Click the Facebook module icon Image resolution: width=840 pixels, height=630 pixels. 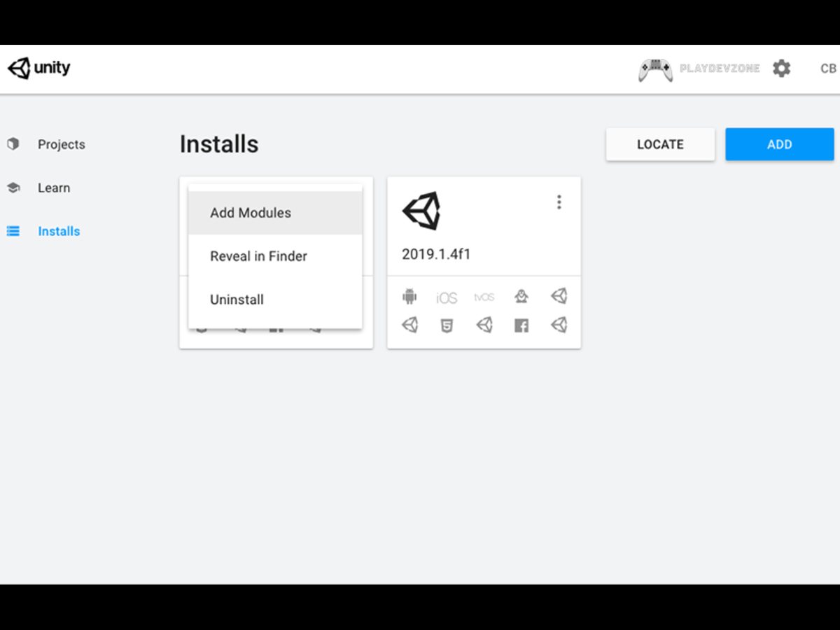click(x=521, y=325)
